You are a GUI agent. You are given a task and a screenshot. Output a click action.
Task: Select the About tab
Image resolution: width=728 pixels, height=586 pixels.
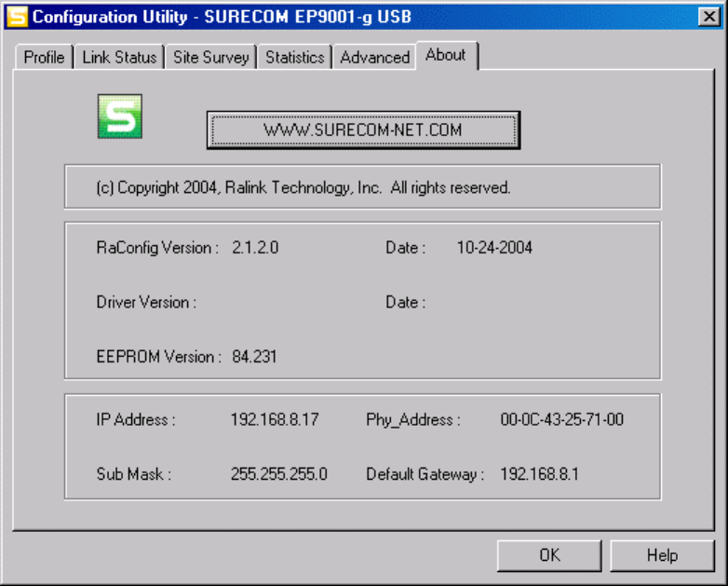tap(446, 55)
